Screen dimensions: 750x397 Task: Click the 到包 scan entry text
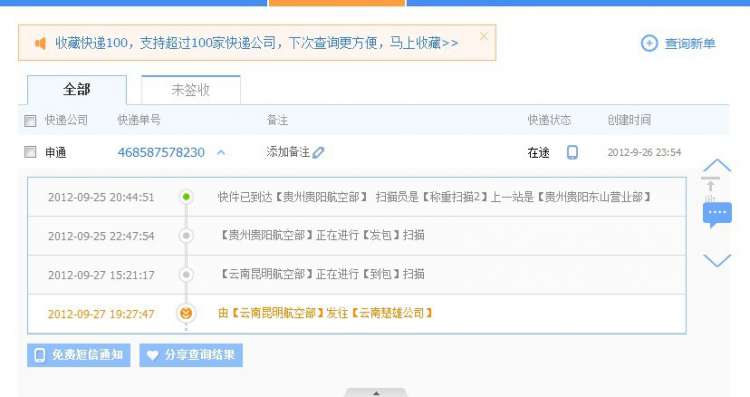coord(321,274)
